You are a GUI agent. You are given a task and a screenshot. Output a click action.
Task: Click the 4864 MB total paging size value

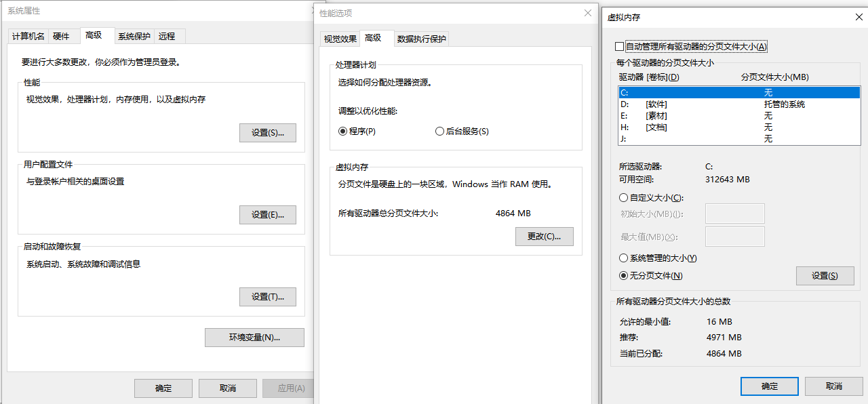pos(513,213)
